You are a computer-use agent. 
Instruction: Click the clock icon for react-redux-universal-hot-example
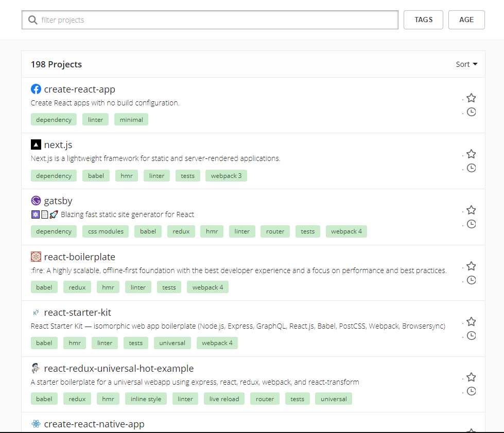[x=471, y=391]
